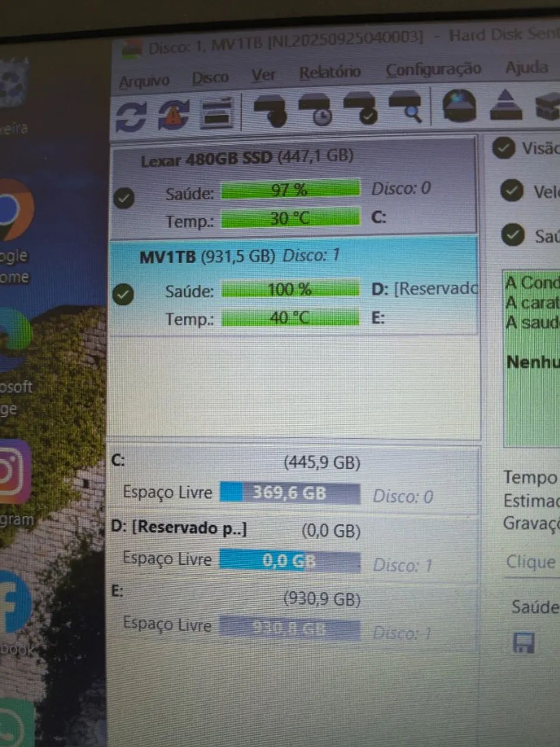The image size is (560, 747).
Task: Click the 'Tempo' label in right panel
Action: [531, 477]
